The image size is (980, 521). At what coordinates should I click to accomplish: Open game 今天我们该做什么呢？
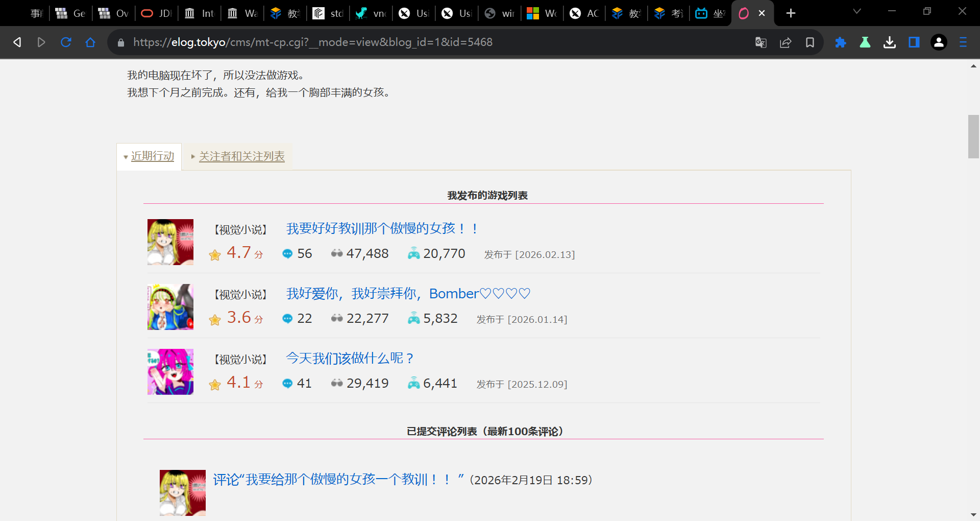click(350, 358)
